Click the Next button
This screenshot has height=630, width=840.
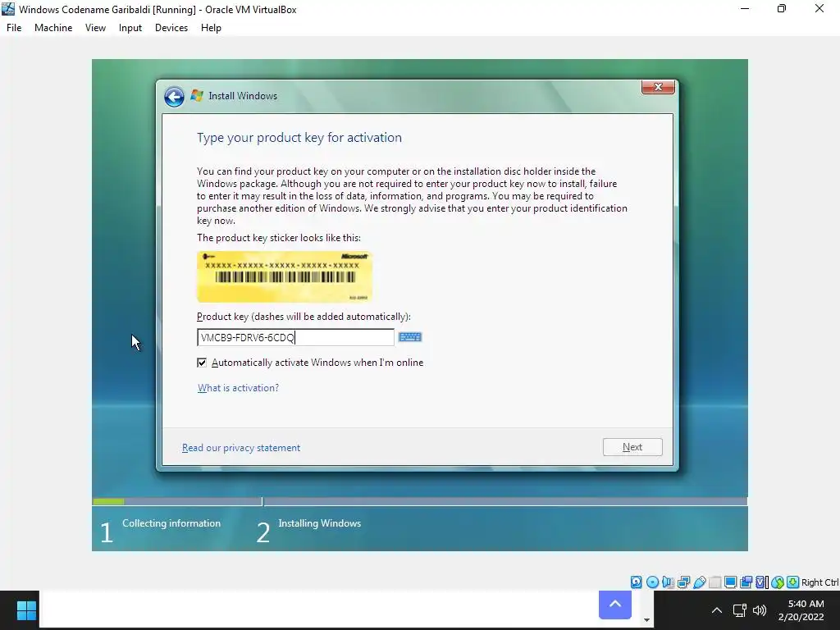click(x=632, y=447)
